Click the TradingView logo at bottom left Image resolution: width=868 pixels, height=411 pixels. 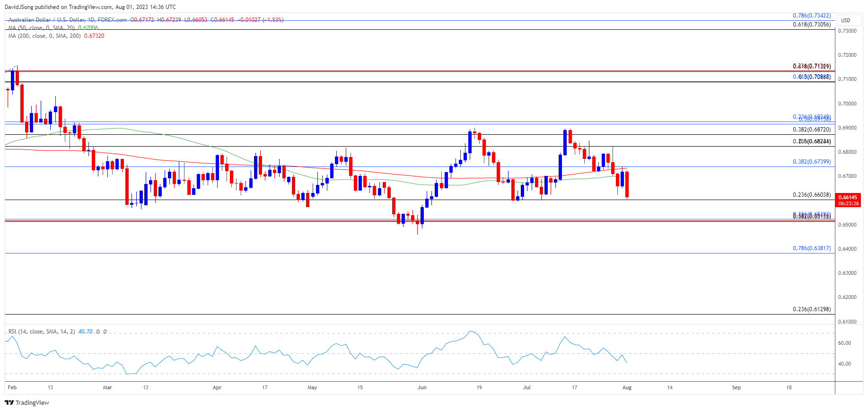point(27,402)
